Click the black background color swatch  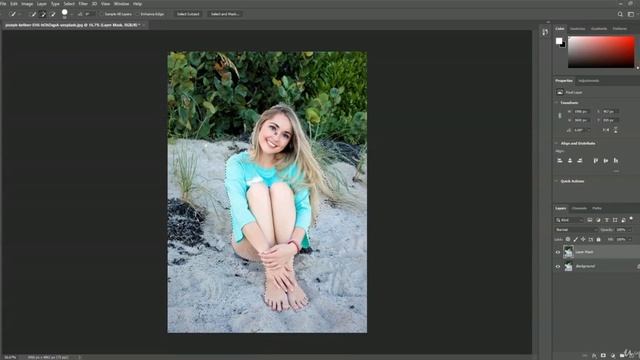[x=563, y=45]
